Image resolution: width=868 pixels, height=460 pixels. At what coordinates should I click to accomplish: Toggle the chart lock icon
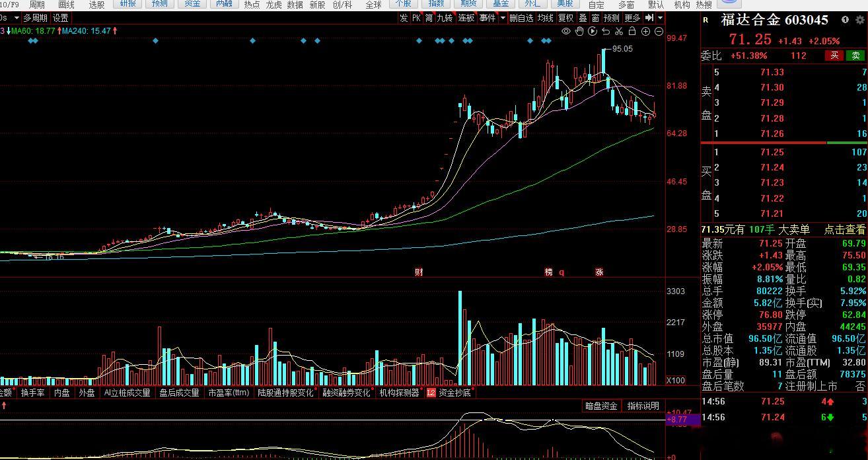[x=632, y=31]
